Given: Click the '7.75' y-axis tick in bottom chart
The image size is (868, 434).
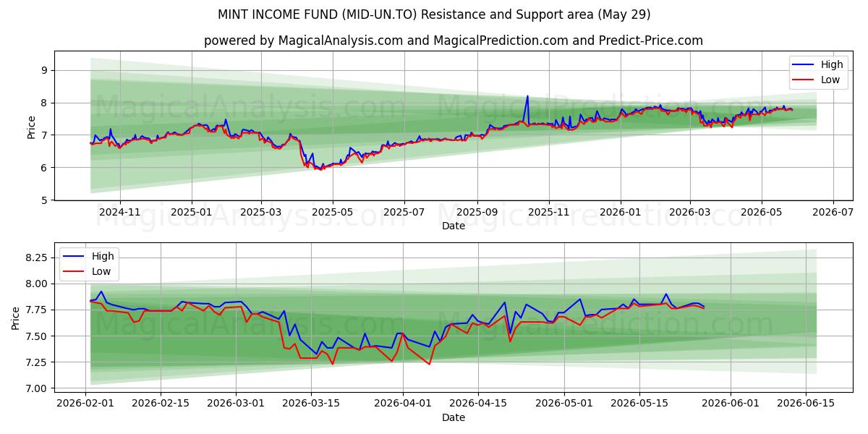Looking at the screenshot, I should coord(38,310).
